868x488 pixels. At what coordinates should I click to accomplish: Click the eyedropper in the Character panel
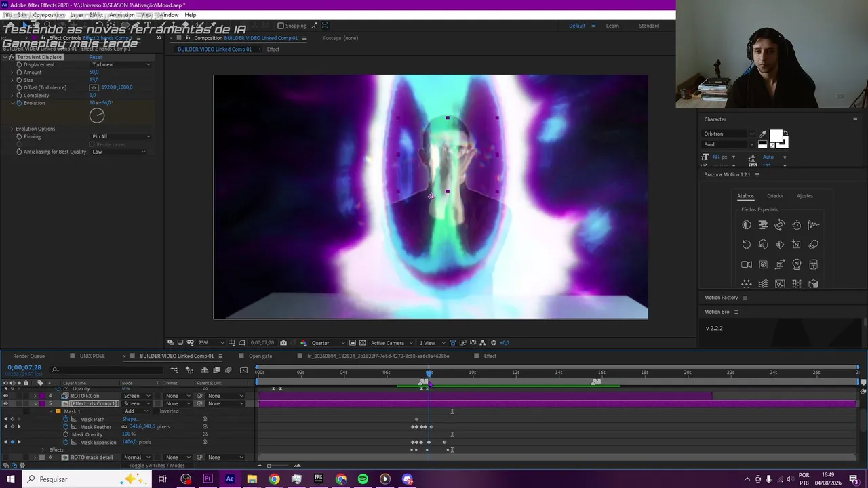tap(763, 134)
